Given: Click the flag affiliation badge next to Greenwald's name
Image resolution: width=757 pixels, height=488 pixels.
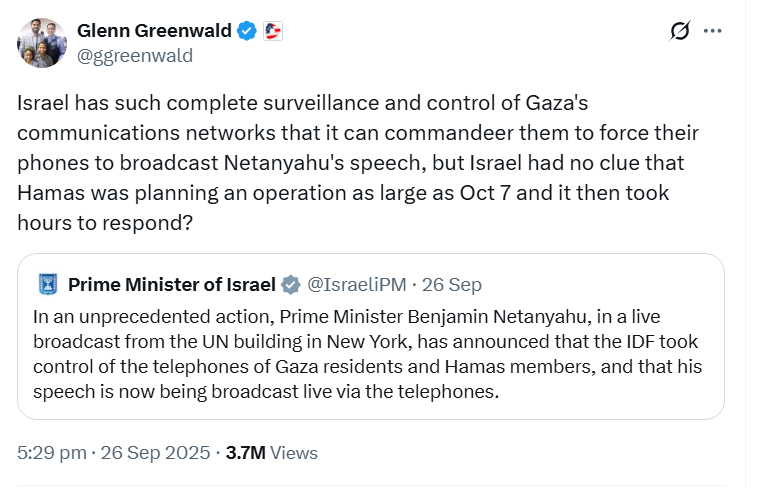Looking at the screenshot, I should (272, 31).
